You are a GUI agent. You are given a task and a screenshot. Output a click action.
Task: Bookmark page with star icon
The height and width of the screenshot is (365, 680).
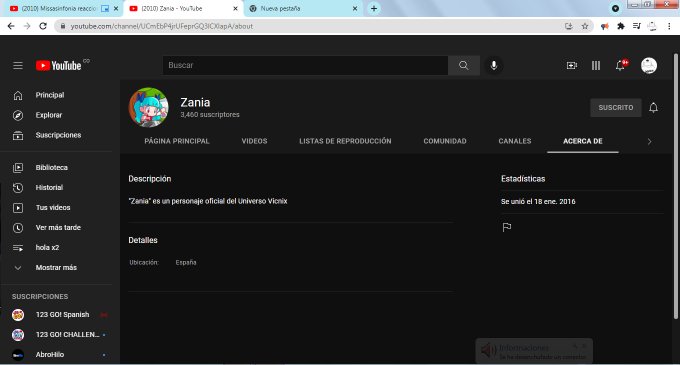[x=585, y=26]
